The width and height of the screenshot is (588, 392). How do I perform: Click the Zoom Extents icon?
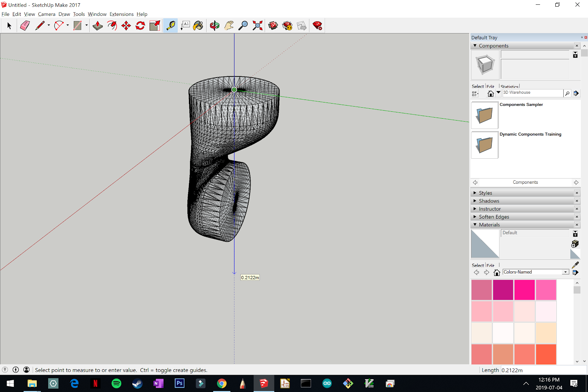tap(258, 26)
